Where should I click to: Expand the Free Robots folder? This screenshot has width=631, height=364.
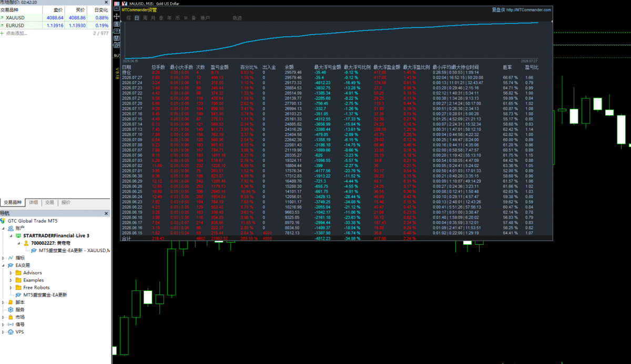[x=11, y=287]
